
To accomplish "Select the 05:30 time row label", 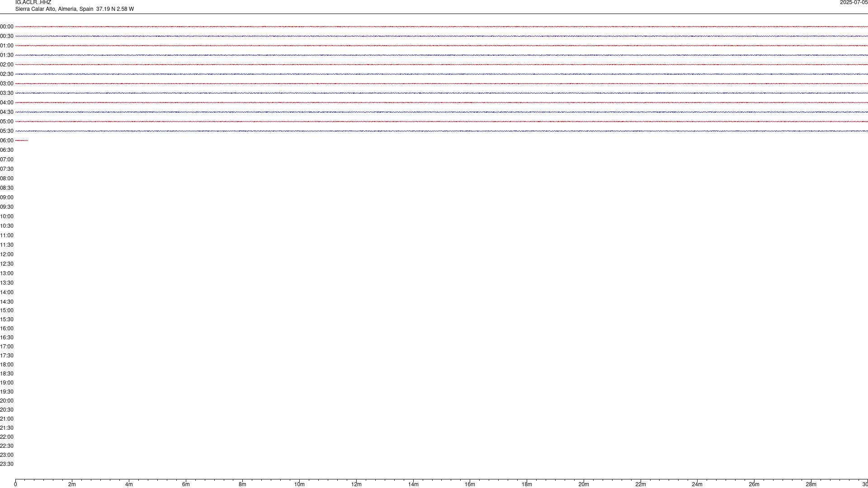I will click(7, 131).
